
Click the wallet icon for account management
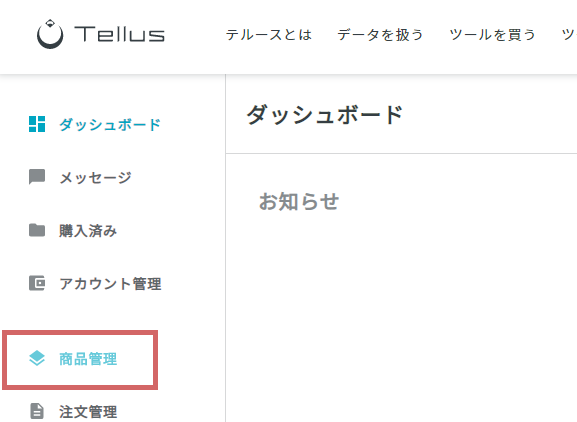[x=37, y=283]
